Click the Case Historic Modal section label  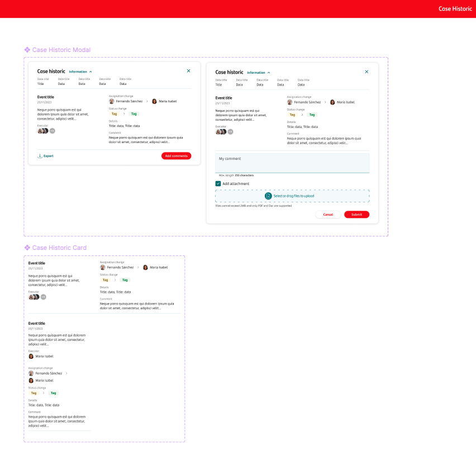pyautogui.click(x=61, y=50)
